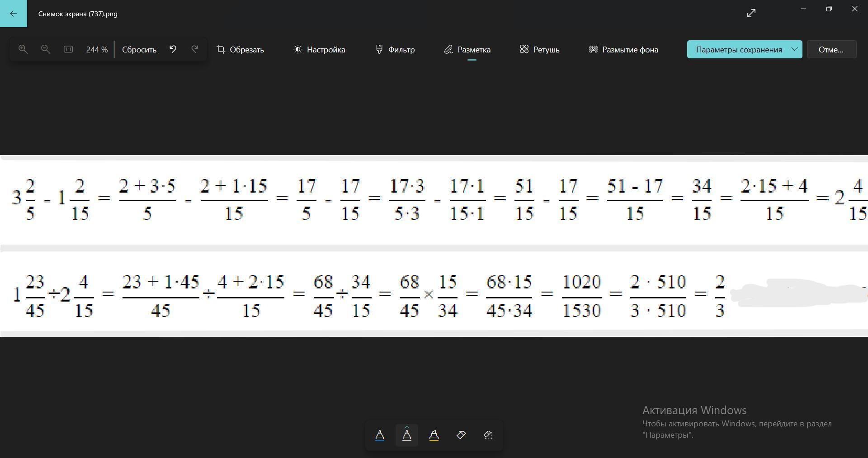Viewport: 868px width, 458px height.
Task: Expand options for the selected white pen
Action: [x=407, y=428]
